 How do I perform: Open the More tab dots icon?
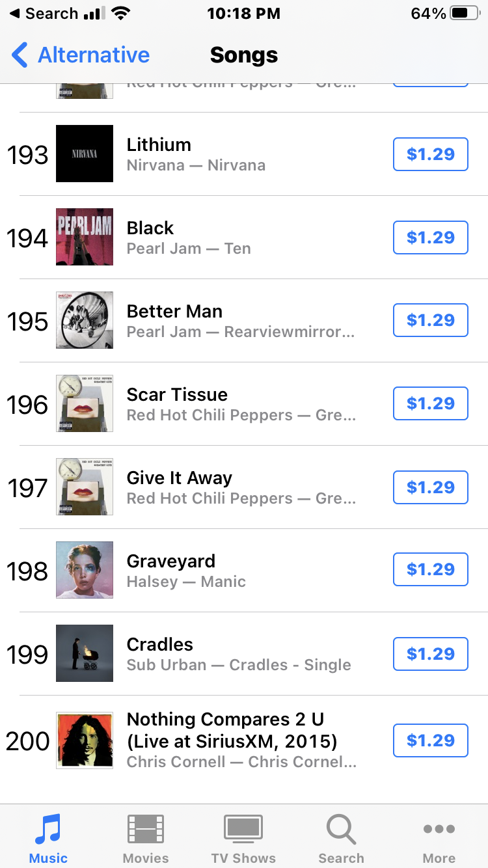(x=439, y=830)
